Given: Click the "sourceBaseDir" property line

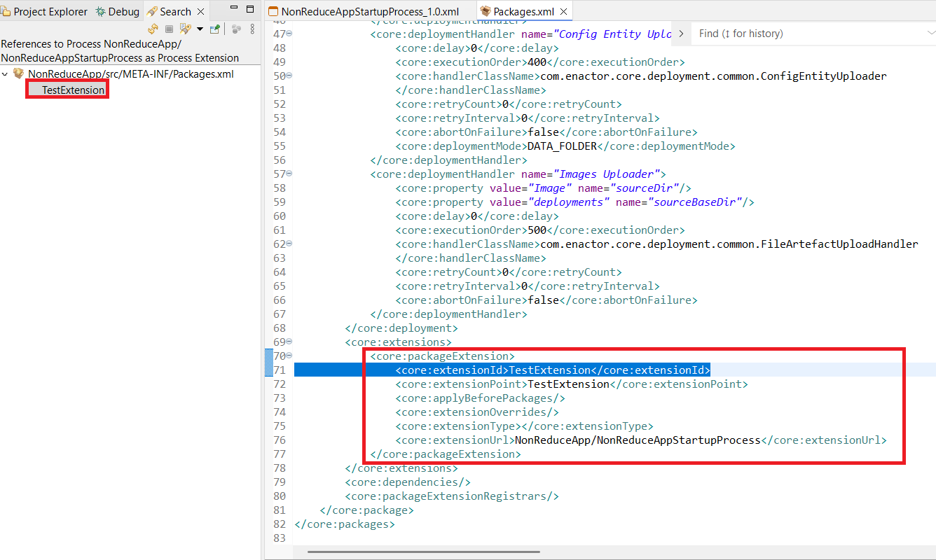Looking at the screenshot, I should tap(575, 202).
